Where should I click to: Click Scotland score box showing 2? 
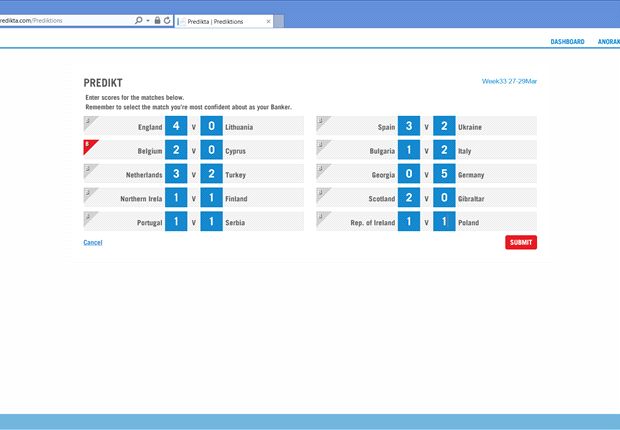(409, 197)
